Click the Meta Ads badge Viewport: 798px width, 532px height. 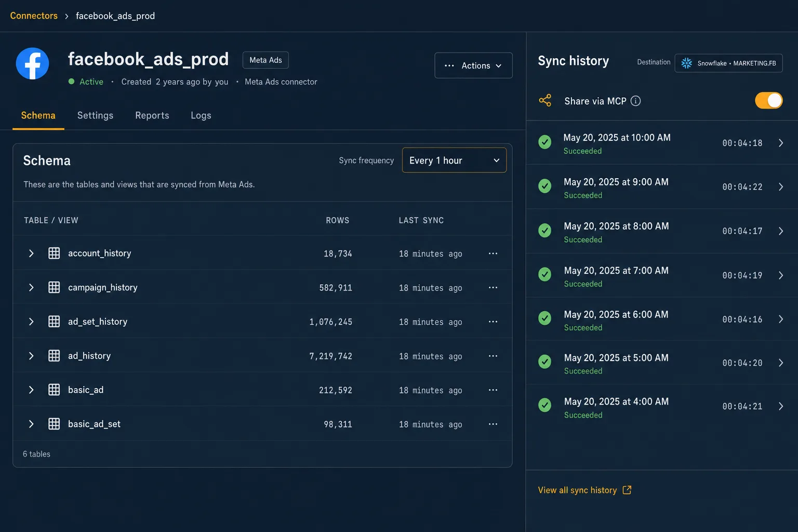point(265,60)
